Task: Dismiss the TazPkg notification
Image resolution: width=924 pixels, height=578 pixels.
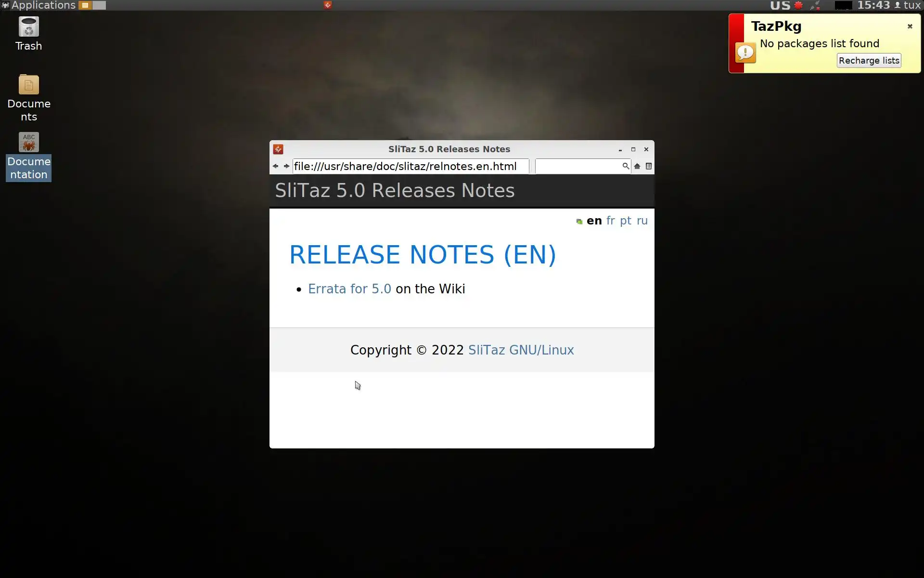Action: point(910,26)
